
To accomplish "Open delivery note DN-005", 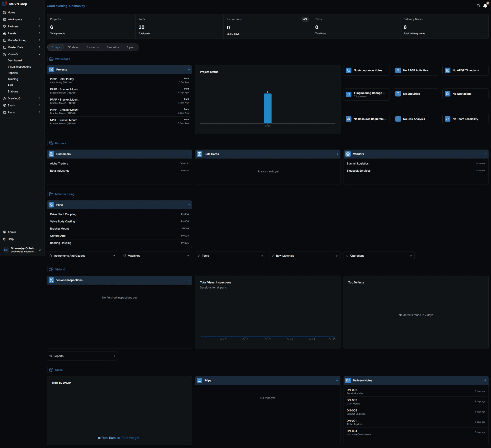I will click(416, 412).
